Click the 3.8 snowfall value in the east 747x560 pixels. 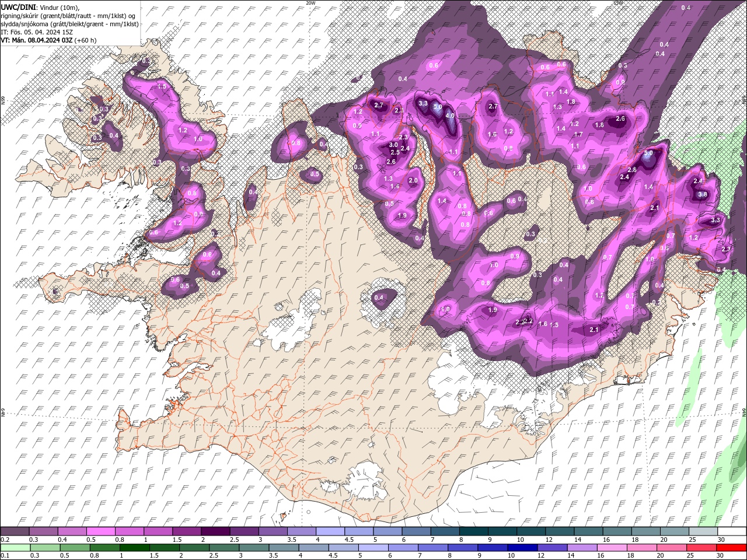pos(703,194)
